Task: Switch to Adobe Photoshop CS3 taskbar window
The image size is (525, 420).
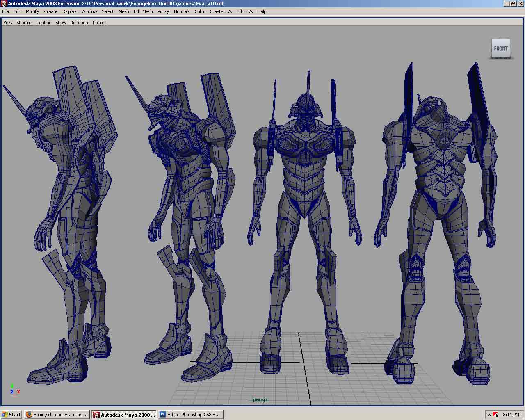Action: (x=191, y=415)
